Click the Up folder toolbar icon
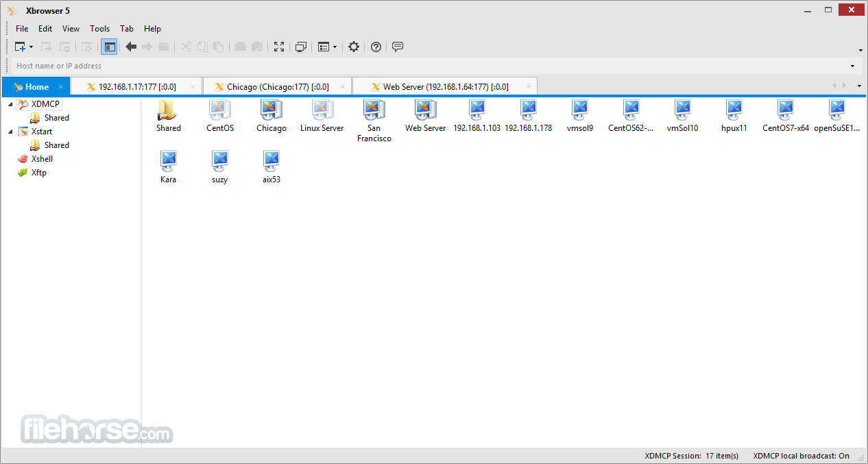 click(x=163, y=47)
